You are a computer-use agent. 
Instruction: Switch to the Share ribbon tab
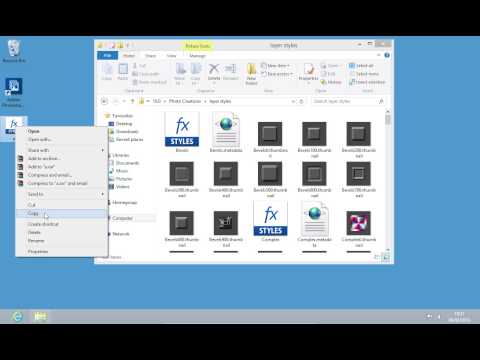[x=150, y=56]
